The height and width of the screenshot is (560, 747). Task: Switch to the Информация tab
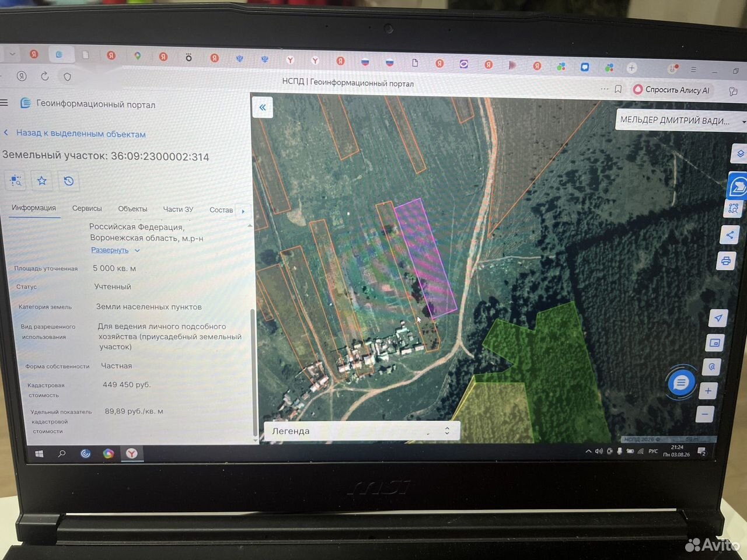(x=34, y=208)
